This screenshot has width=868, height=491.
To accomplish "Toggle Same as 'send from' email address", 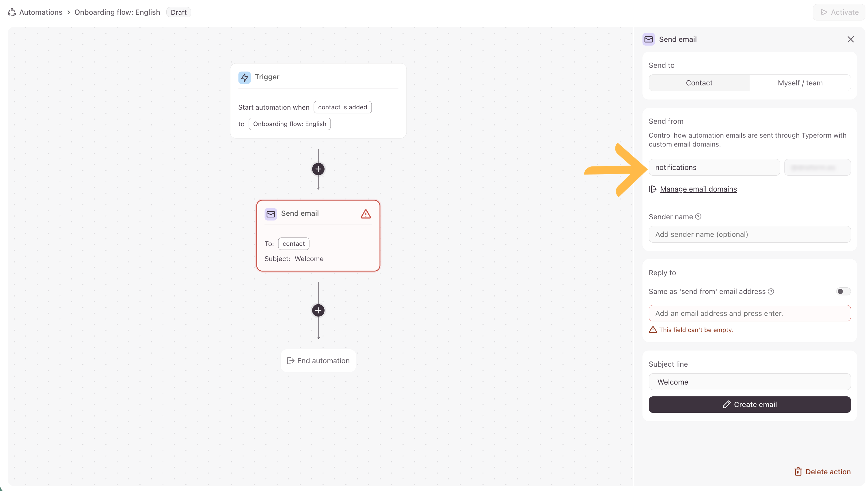I will click(x=843, y=291).
